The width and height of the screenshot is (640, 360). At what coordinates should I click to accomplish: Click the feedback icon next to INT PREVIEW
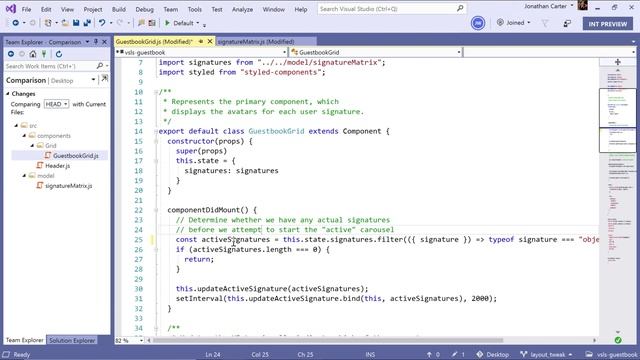pos(567,24)
